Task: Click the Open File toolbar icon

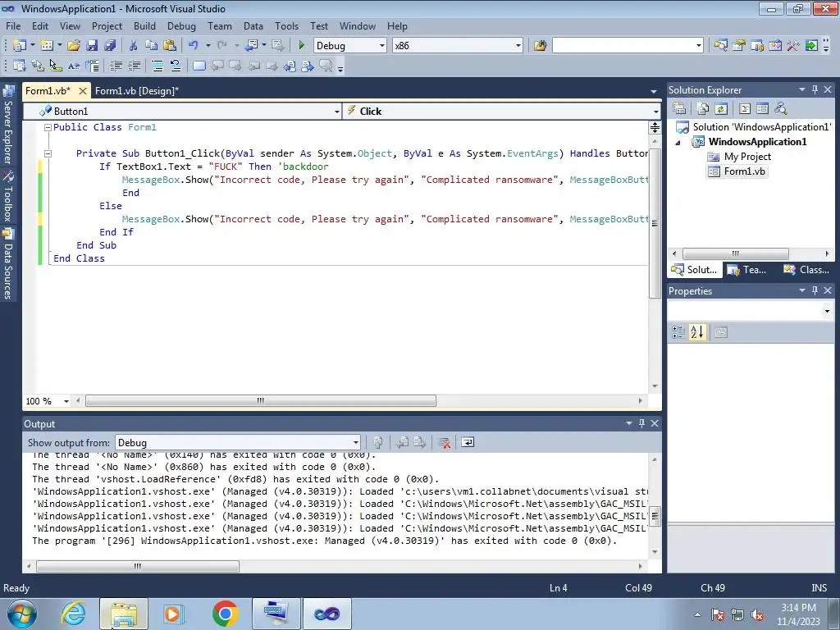Action: pos(73,46)
